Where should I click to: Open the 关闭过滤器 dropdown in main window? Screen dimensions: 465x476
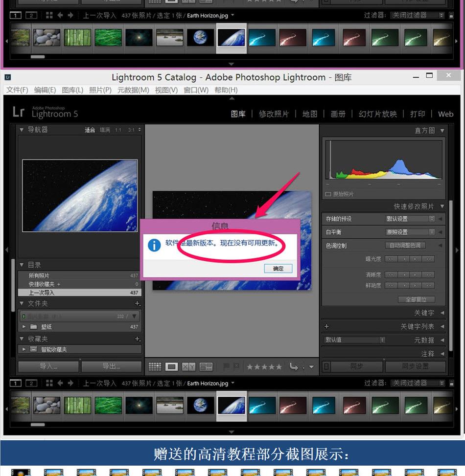click(418, 383)
